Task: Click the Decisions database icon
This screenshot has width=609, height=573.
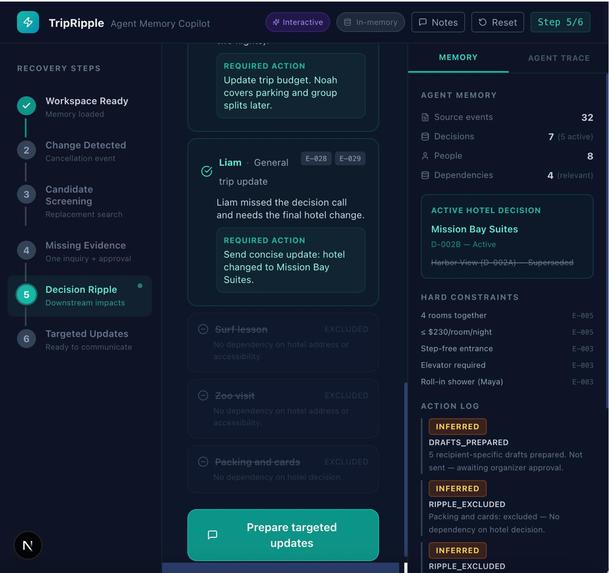Action: tap(425, 136)
